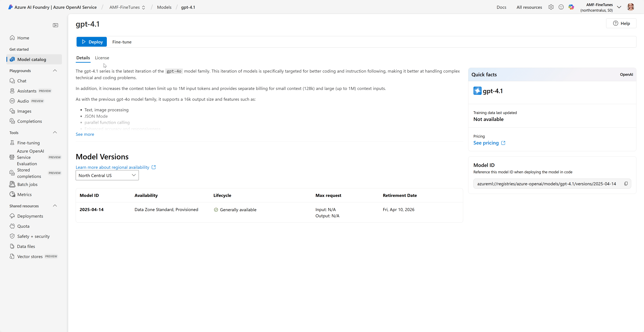Open the North Central US region dropdown
The width and height of the screenshot is (644, 332).
click(107, 175)
